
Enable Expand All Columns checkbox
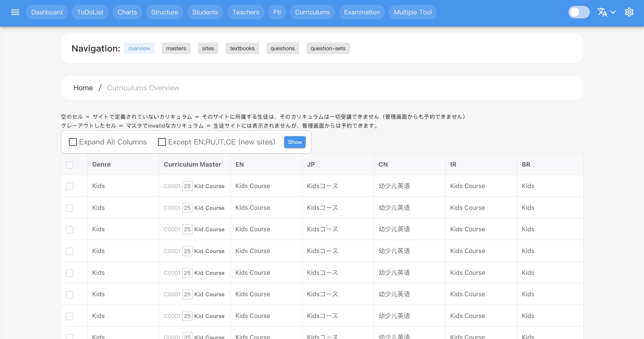[x=73, y=142]
